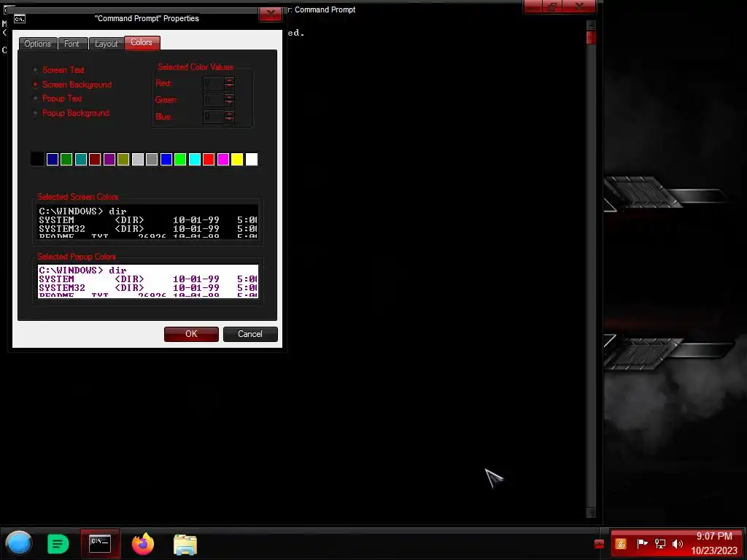Select the Command Prompt taskbar button
The height and width of the screenshot is (560, 747).
tap(100, 543)
